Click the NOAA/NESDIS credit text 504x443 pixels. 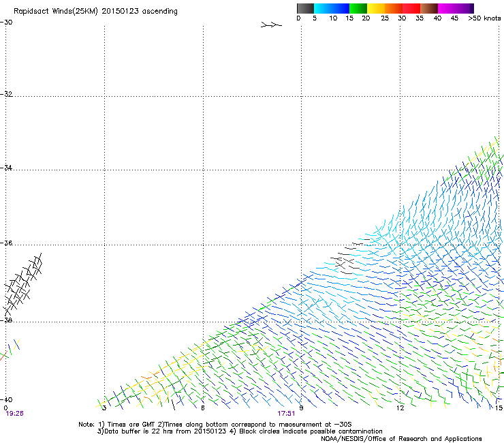401,438
